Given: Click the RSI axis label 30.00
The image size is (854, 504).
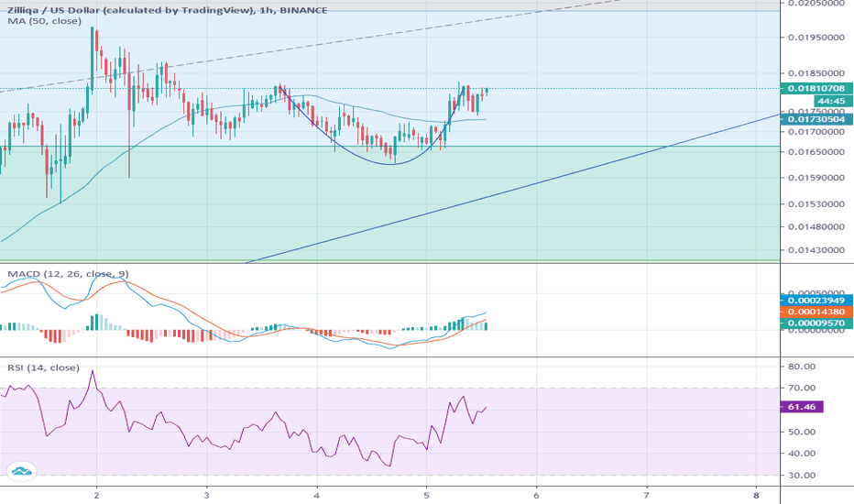Looking at the screenshot, I should pos(802,475).
